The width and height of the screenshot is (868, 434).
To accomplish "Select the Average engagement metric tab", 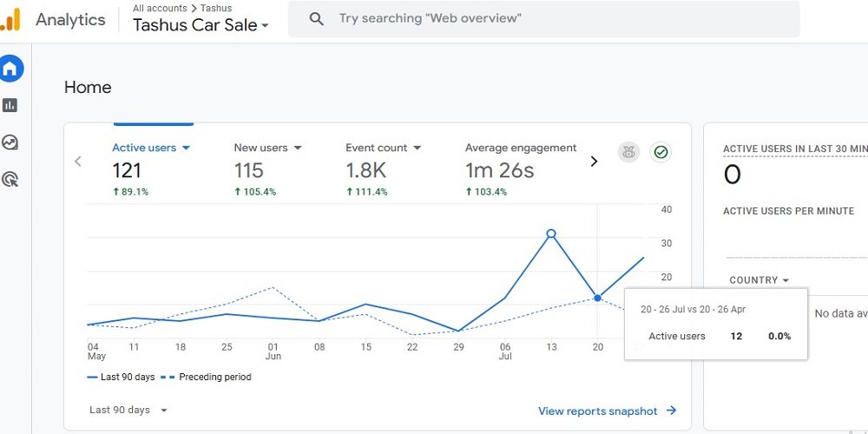I will (520, 148).
